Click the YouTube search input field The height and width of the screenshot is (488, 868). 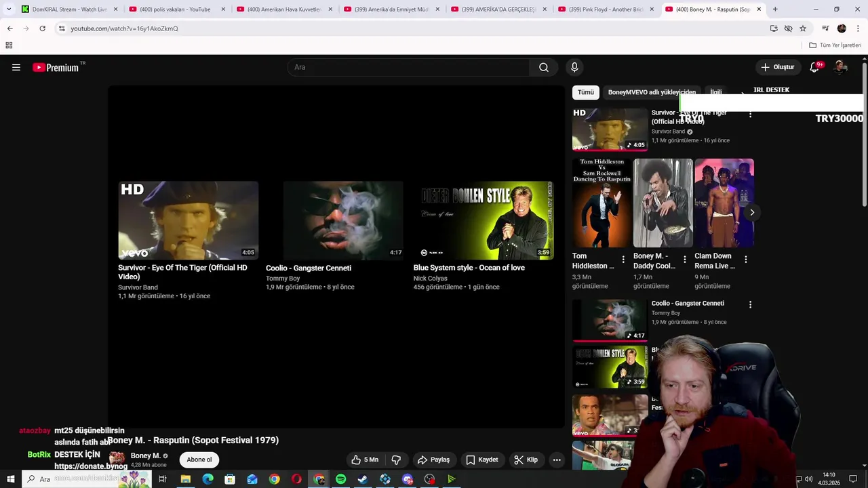(408, 67)
